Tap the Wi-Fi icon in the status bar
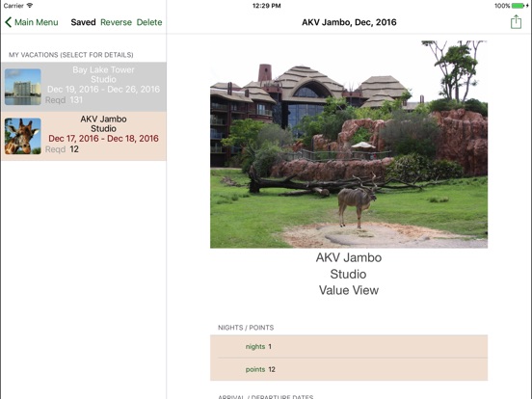 30,6
